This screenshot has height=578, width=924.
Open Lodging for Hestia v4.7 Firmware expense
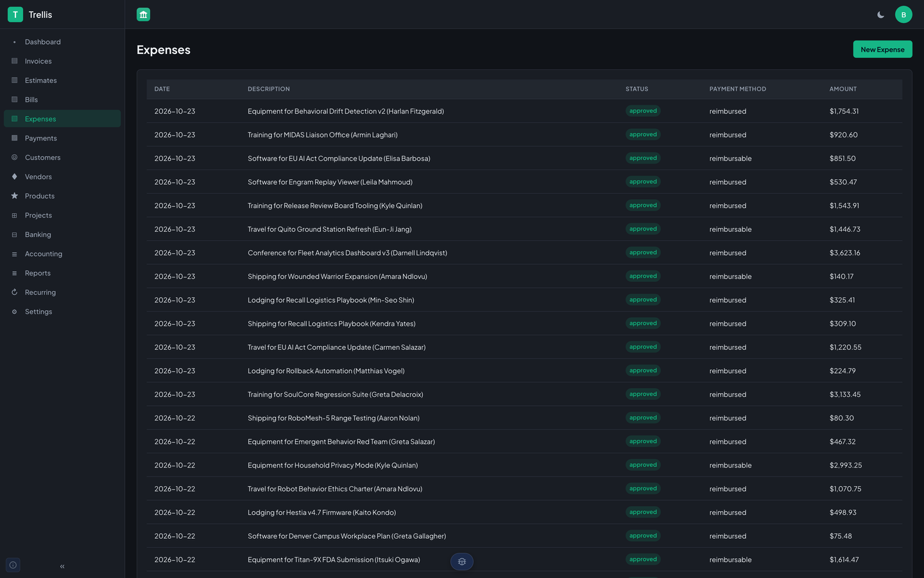(322, 512)
